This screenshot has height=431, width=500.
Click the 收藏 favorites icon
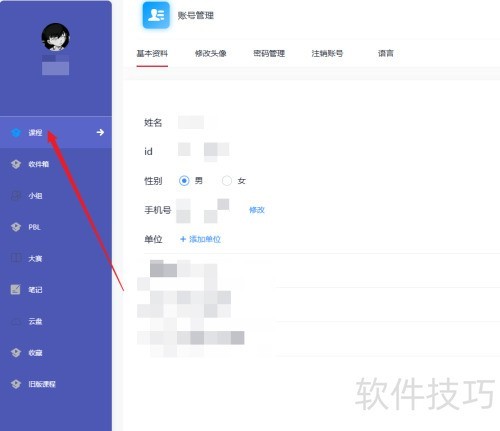pyautogui.click(x=16, y=353)
